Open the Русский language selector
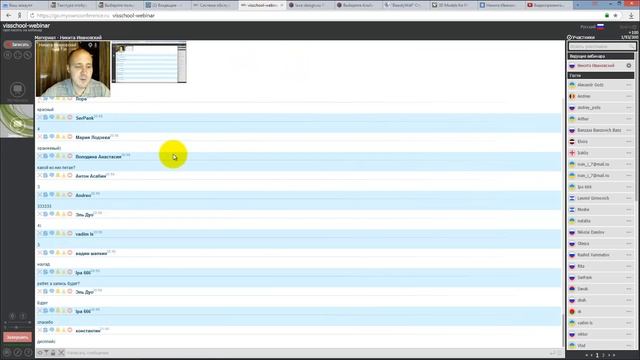This screenshot has height=360, width=640. pos(592,27)
